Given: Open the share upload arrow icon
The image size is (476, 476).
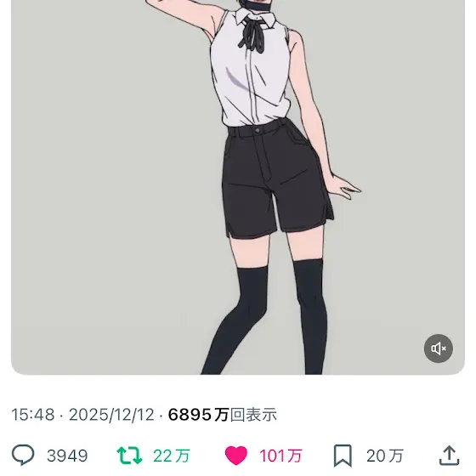Looking at the screenshot, I should pyautogui.click(x=450, y=455).
